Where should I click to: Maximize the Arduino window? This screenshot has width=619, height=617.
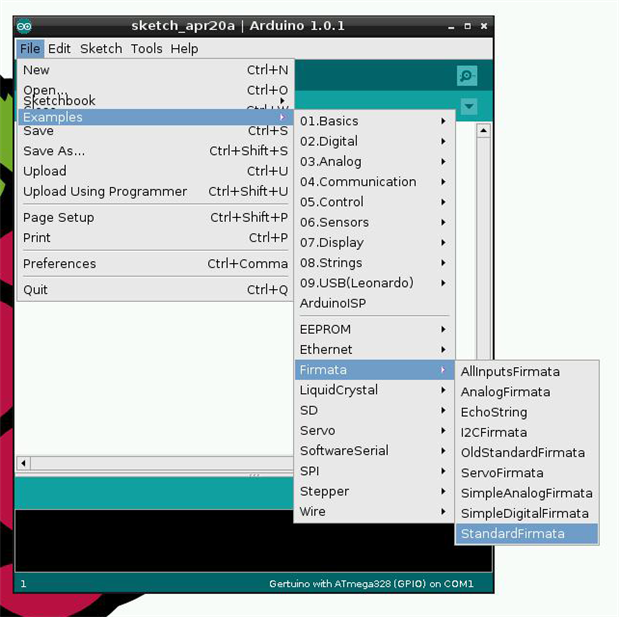tap(467, 26)
